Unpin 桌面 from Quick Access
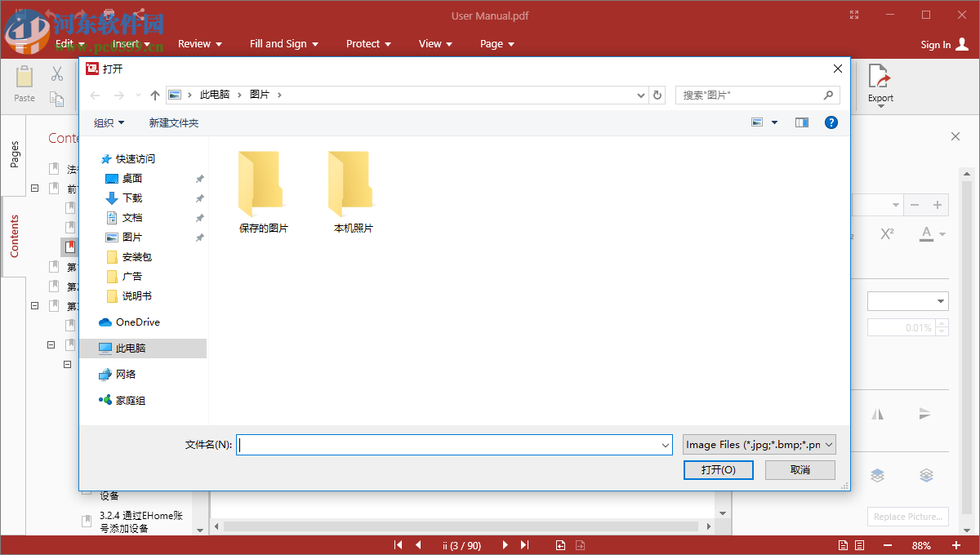 click(x=198, y=178)
